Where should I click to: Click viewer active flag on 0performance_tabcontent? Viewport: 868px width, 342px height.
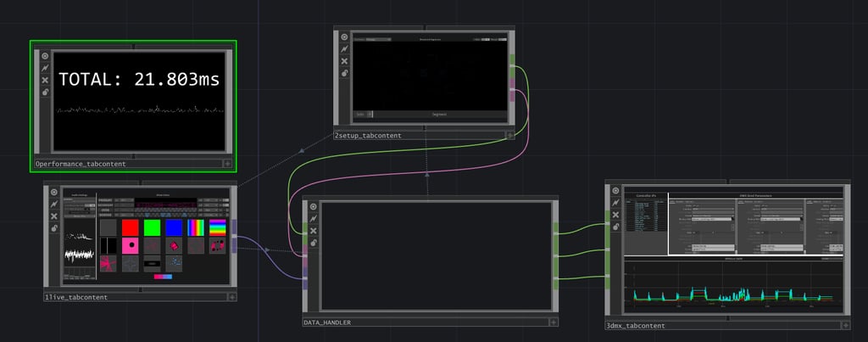click(x=45, y=56)
